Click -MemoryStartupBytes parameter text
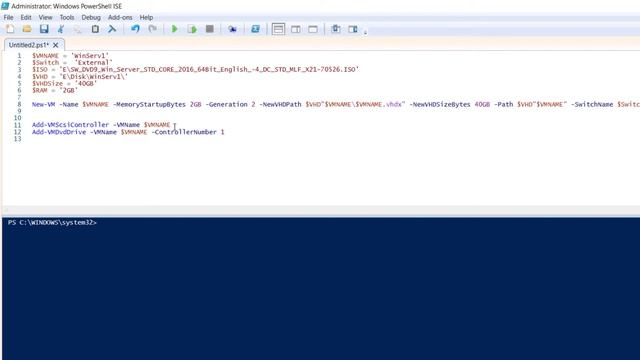 [149, 104]
